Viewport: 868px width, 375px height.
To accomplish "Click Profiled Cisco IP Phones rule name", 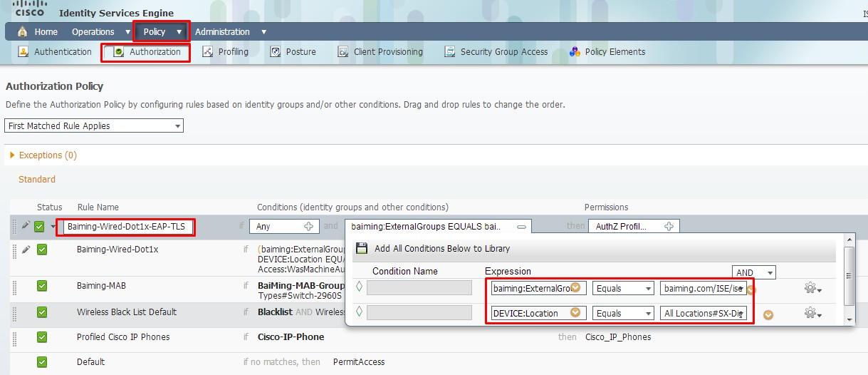I will pos(123,337).
